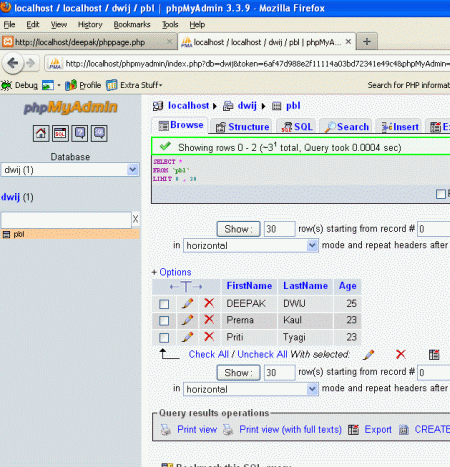This screenshot has width=450, height=467.
Task: Click the CREATE VIEW icon
Action: [404, 430]
